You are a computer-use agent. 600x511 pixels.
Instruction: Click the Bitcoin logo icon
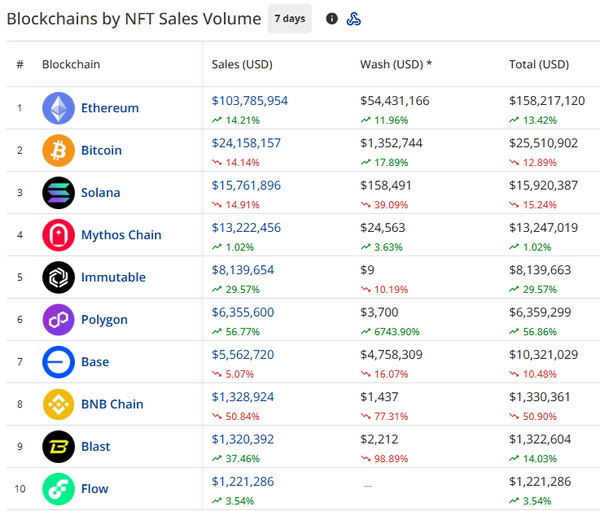58,150
